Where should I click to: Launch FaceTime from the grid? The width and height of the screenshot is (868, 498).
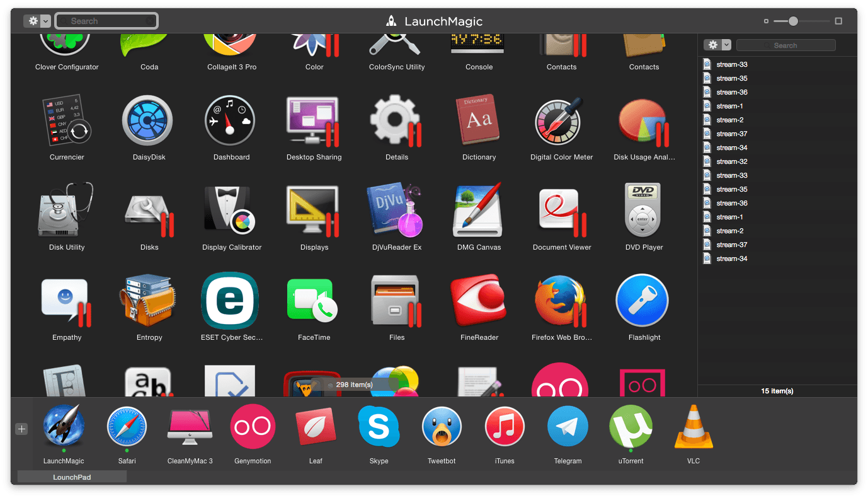click(x=312, y=301)
